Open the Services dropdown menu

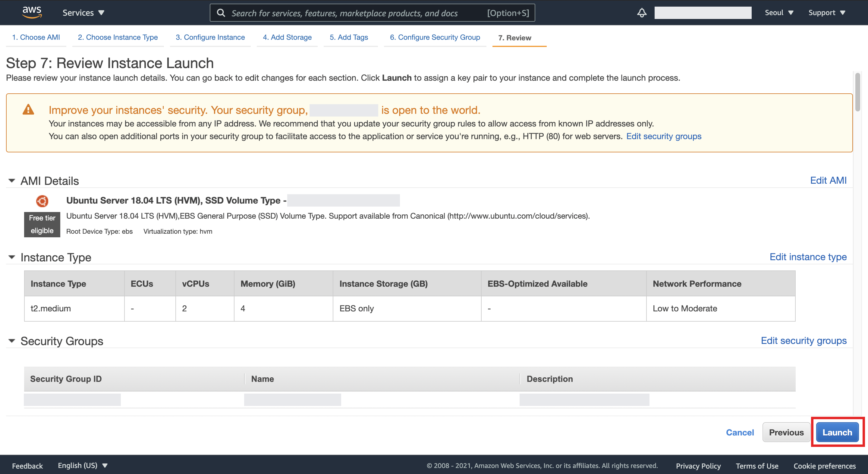coord(83,13)
